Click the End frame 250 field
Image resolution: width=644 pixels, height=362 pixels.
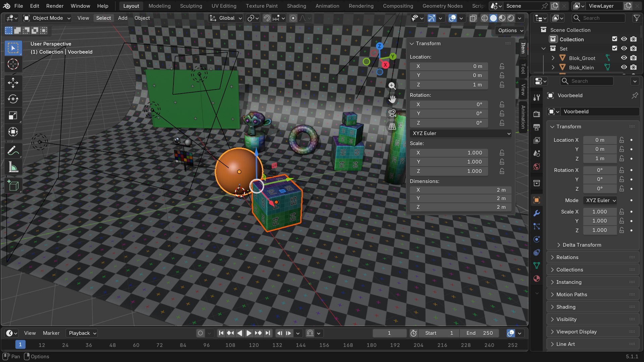coord(480,333)
